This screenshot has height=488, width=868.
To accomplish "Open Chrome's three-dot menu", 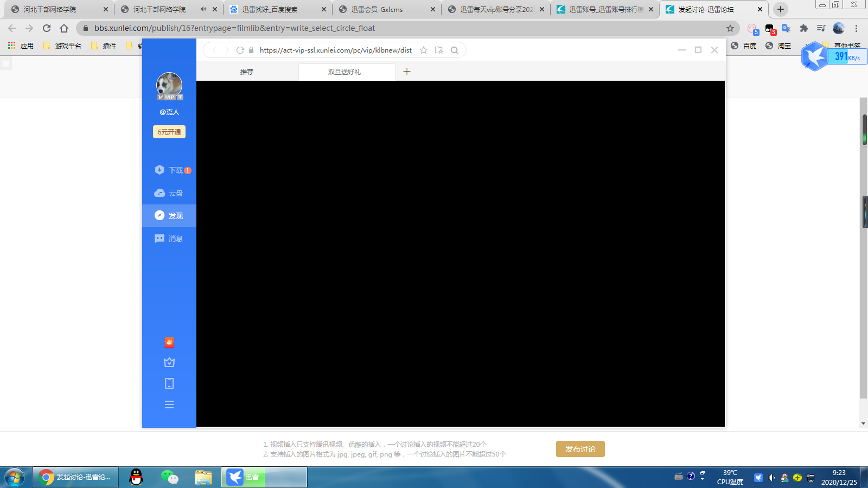I will coord(857,28).
